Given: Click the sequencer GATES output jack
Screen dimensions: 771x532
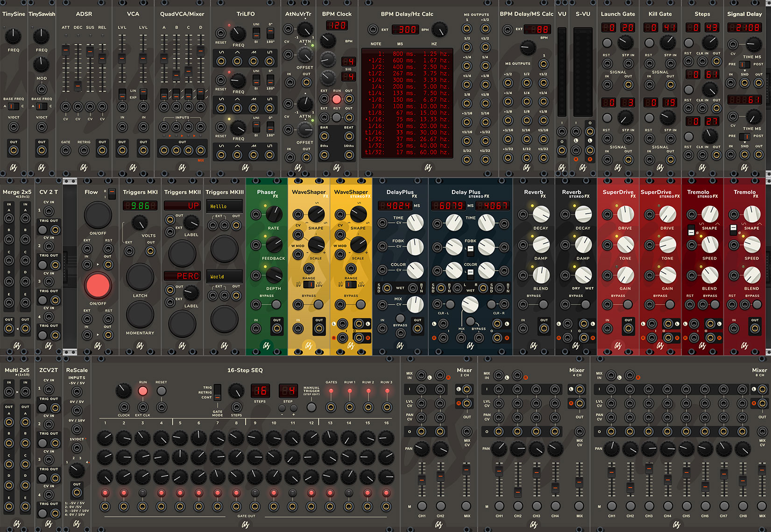Looking at the screenshot, I should (331, 407).
